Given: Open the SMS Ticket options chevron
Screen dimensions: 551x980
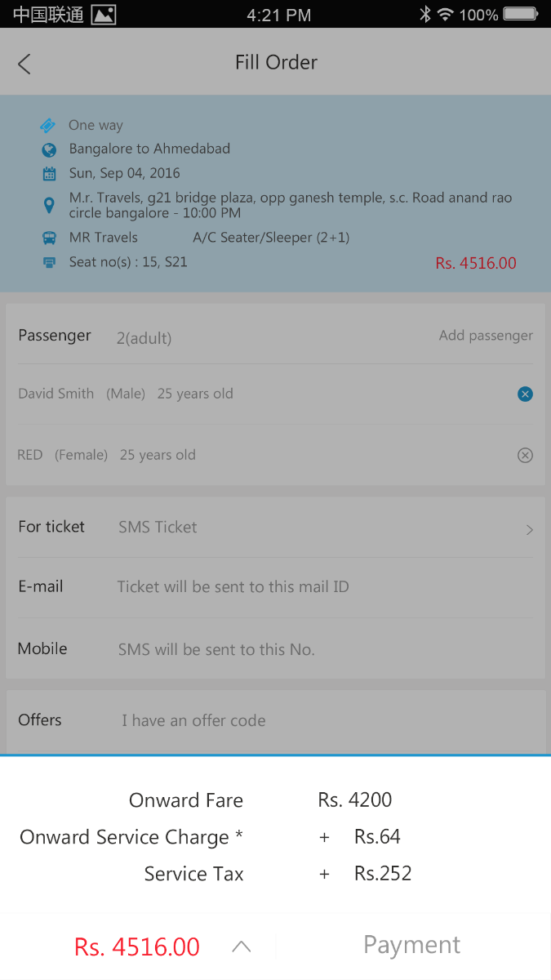Looking at the screenshot, I should click(529, 529).
